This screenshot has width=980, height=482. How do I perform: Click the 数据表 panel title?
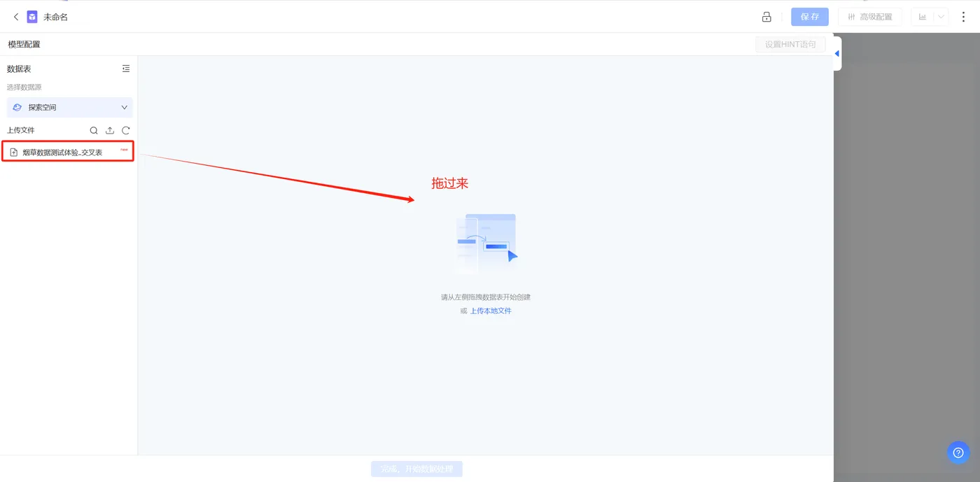coord(19,69)
